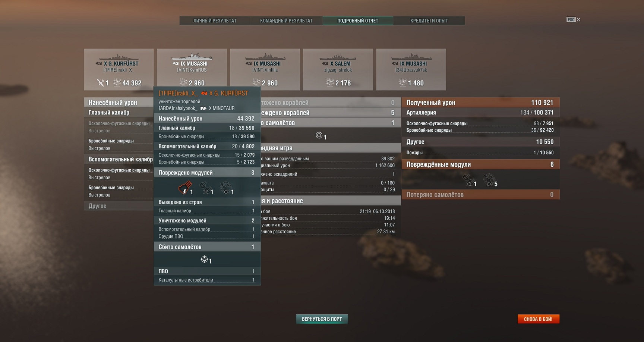Click Снова в бой! button
The image size is (644, 342).
538,319
